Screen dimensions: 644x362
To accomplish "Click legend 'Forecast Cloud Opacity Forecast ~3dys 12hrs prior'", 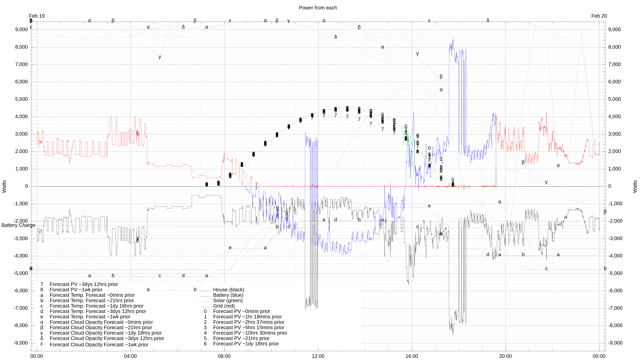I will pyautogui.click(x=107, y=338).
